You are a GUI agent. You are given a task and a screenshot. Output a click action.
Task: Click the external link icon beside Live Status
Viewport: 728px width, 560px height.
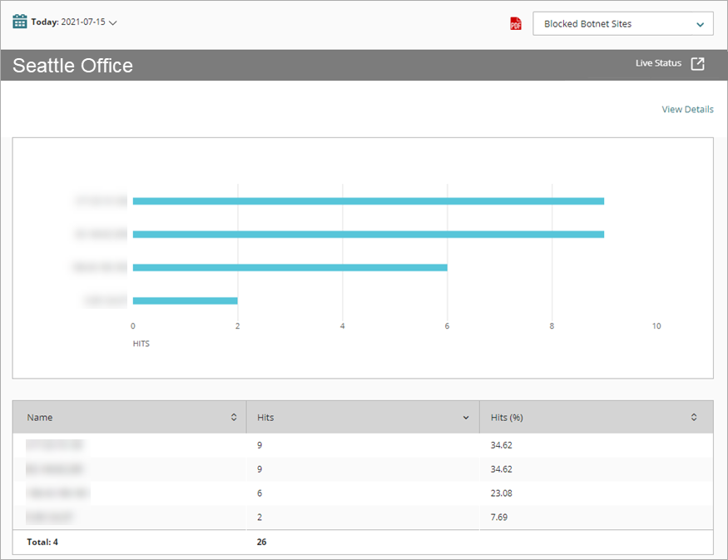tap(697, 62)
